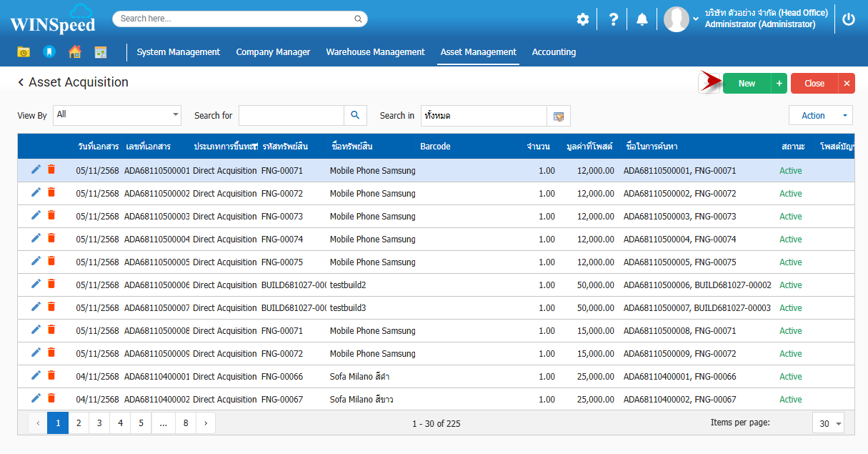Screen dimensions: 868x454
Task: Expand the Items per page dropdown
Action: 828,423
